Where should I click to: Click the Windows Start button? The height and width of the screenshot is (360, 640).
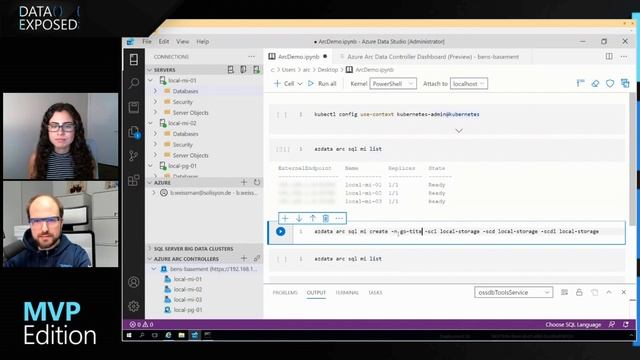(x=129, y=335)
